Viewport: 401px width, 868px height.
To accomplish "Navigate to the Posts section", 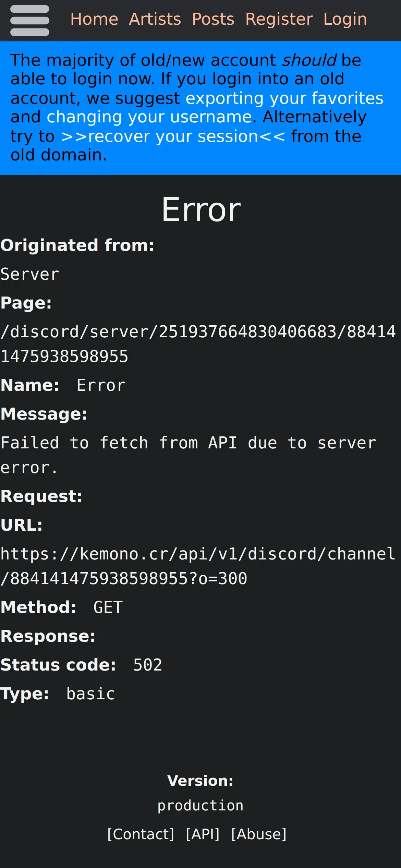I will click(x=213, y=19).
